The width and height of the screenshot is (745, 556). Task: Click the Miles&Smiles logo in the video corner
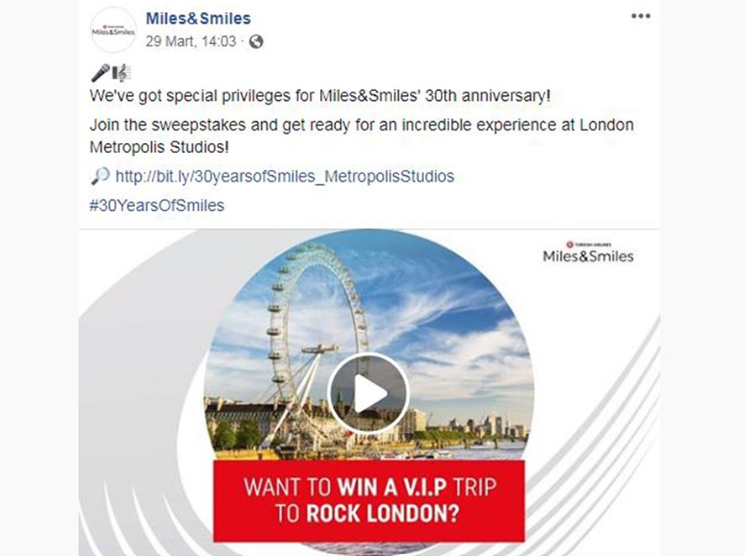tap(588, 252)
